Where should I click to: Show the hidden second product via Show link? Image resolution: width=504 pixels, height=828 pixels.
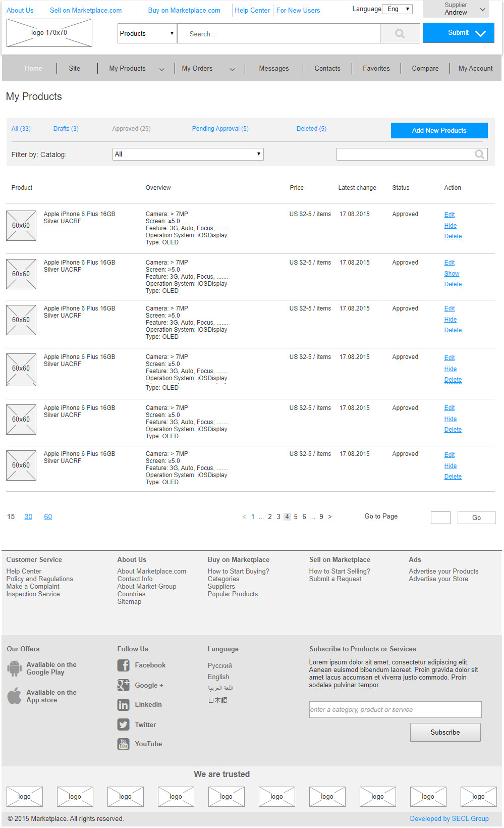(x=452, y=274)
